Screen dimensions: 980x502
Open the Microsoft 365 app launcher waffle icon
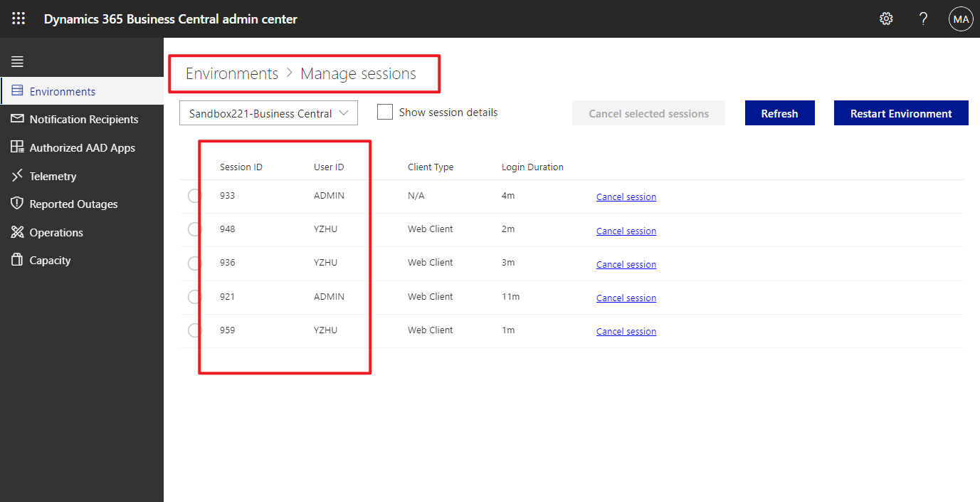pyautogui.click(x=18, y=18)
